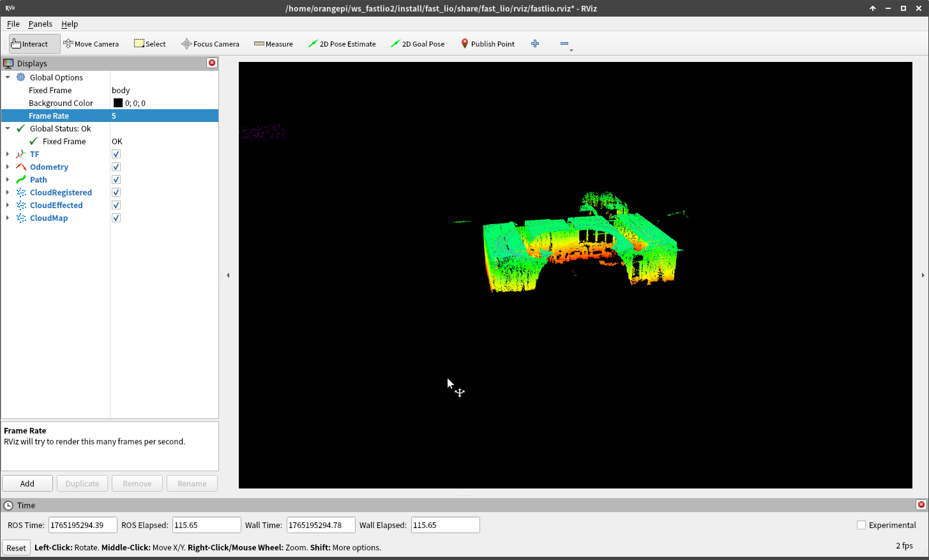The height and width of the screenshot is (560, 929).
Task: Toggle the Odometry display checkbox
Action: click(x=116, y=167)
